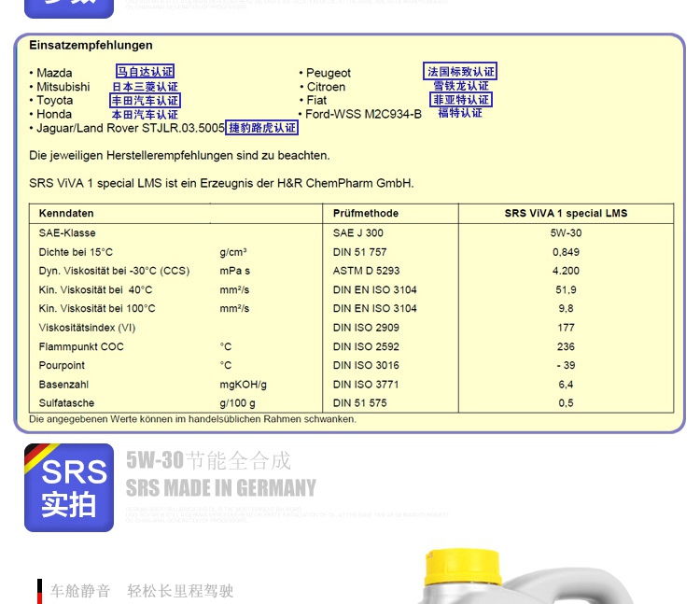Click the Einsatzempfehlungen heading
Screen dimensions: 700x604
click(91, 45)
